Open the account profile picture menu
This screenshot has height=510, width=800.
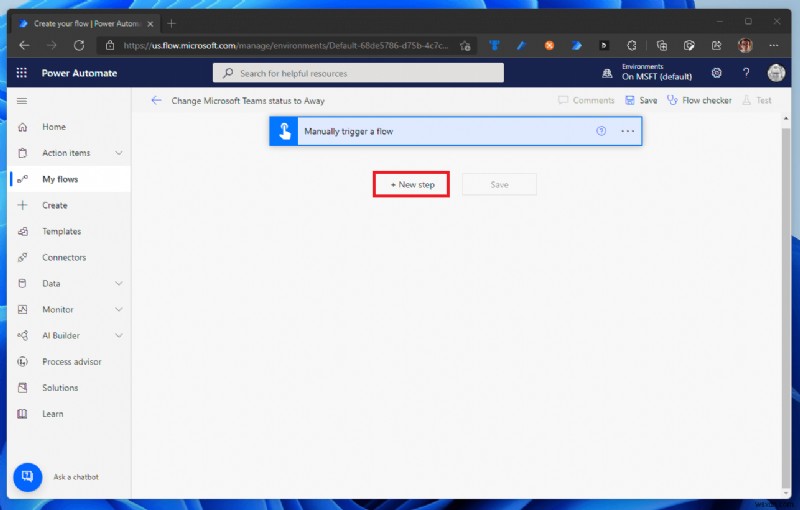[x=776, y=73]
